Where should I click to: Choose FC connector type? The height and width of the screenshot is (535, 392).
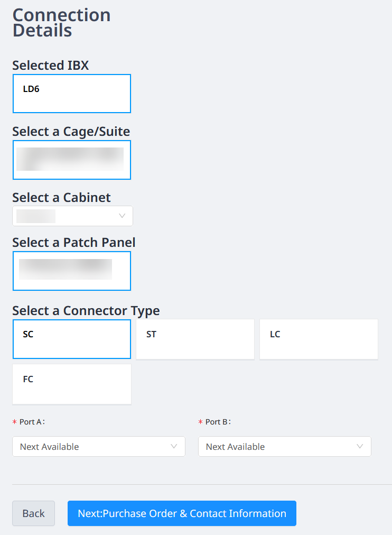click(x=71, y=384)
